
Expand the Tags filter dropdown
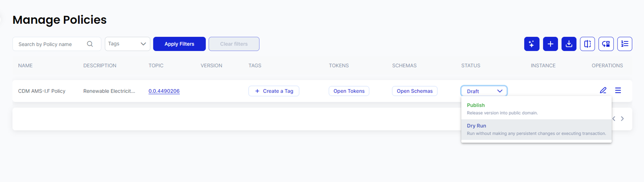click(x=127, y=44)
